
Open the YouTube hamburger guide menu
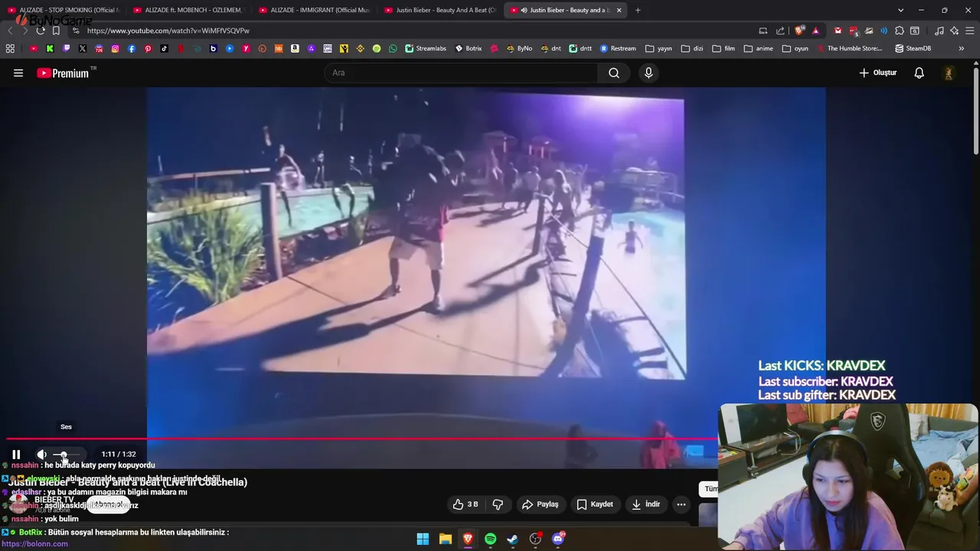18,73
